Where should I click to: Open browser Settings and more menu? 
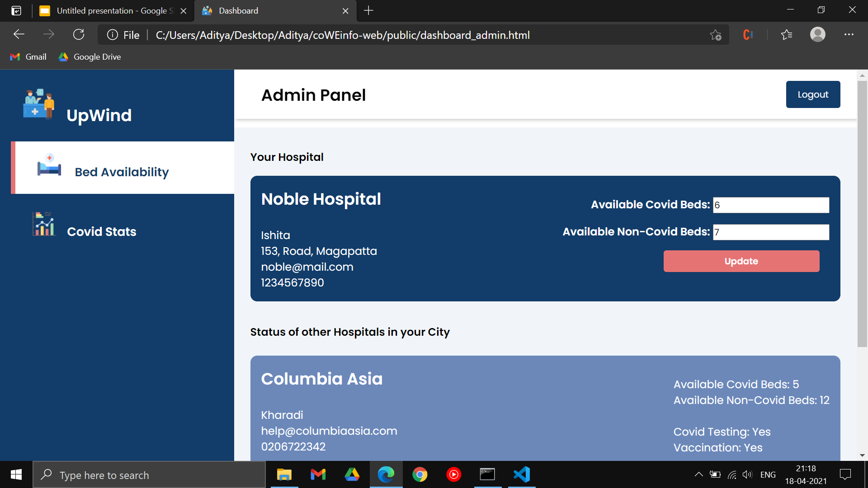[849, 35]
